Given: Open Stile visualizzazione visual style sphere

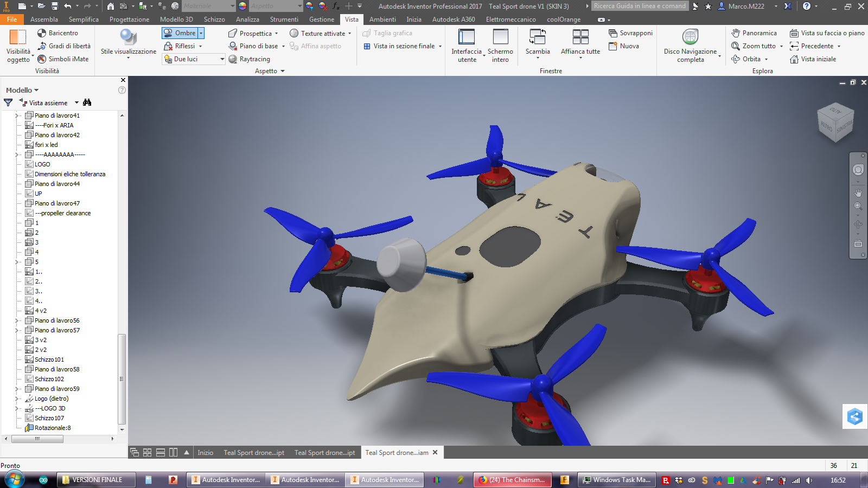Looking at the screenshot, I should click(129, 37).
